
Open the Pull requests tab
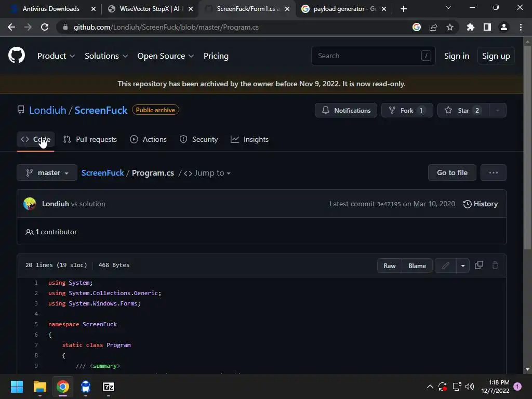click(x=90, y=139)
